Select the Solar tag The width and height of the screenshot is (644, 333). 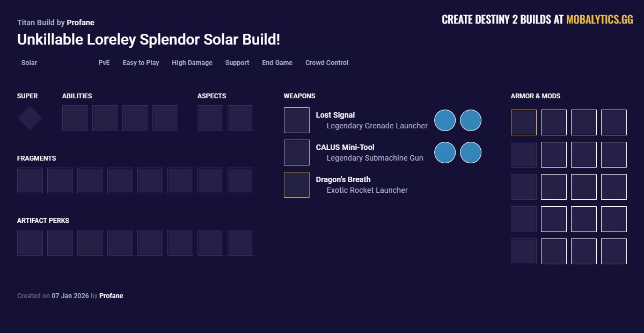[28, 63]
